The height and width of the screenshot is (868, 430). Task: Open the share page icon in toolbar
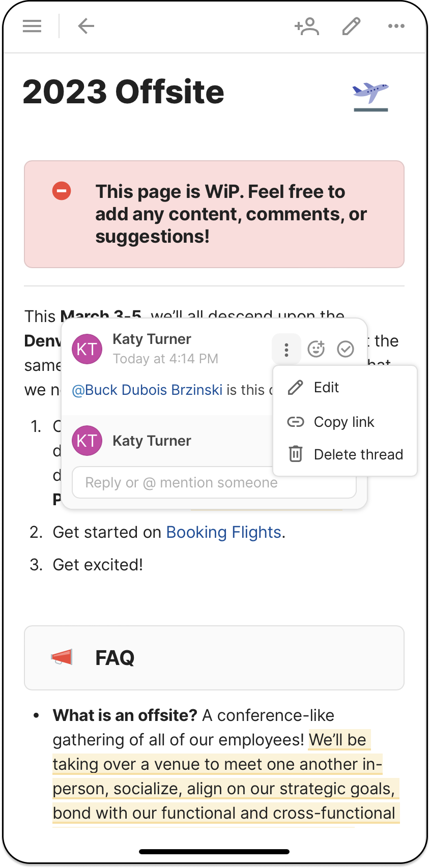[x=307, y=26]
